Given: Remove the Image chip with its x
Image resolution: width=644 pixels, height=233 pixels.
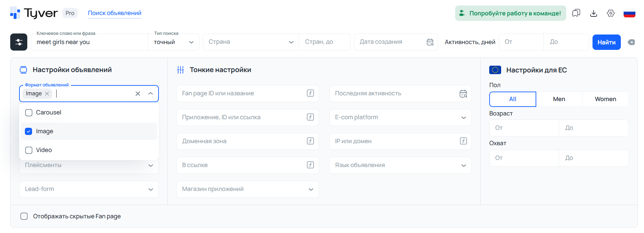Looking at the screenshot, I should (47, 94).
